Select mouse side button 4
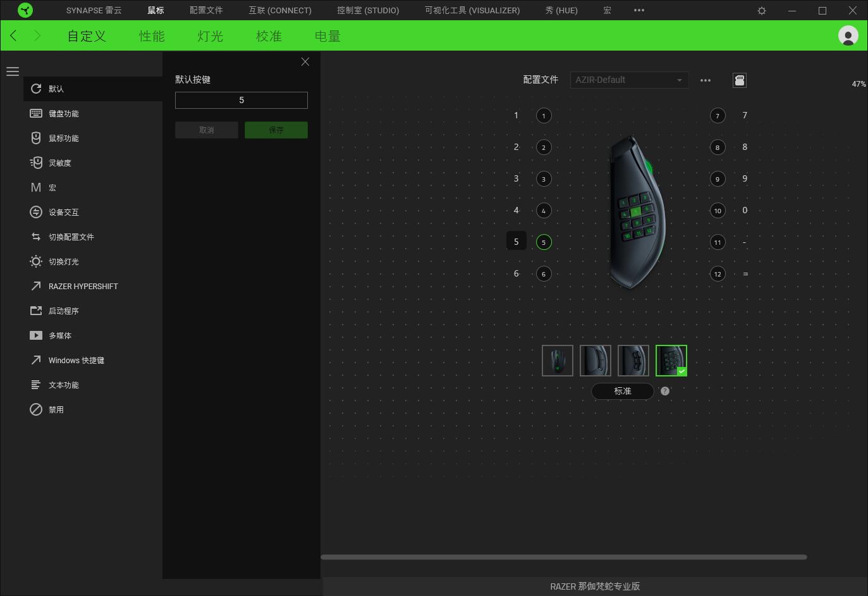The width and height of the screenshot is (868, 596). click(544, 211)
